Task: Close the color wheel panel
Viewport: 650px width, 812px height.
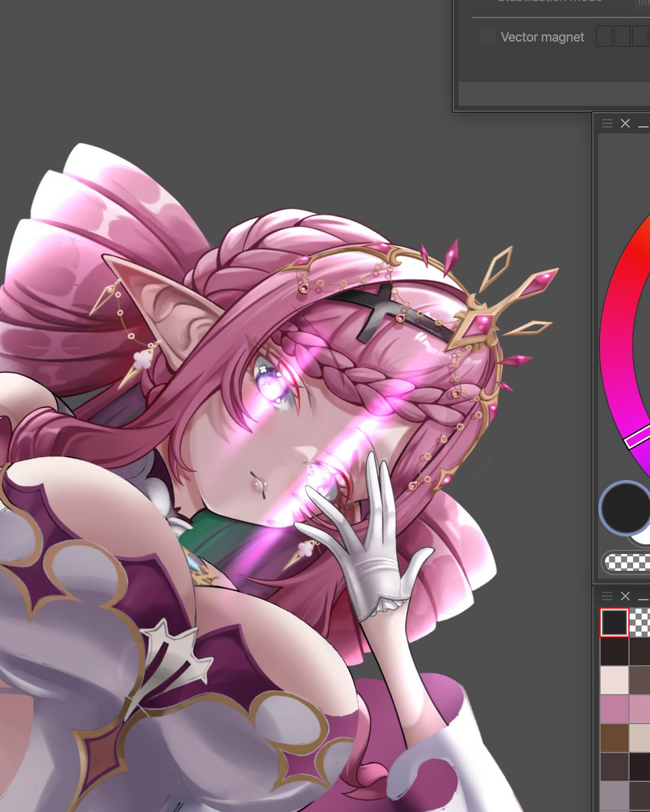Action: (x=625, y=123)
